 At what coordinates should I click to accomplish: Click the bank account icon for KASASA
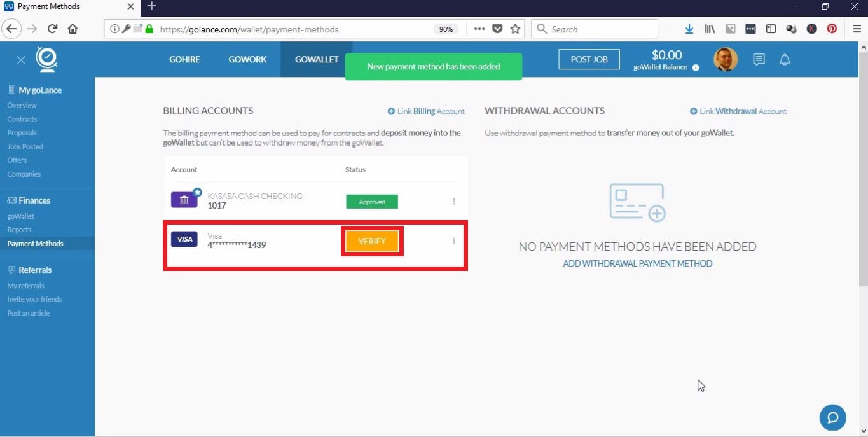(184, 200)
